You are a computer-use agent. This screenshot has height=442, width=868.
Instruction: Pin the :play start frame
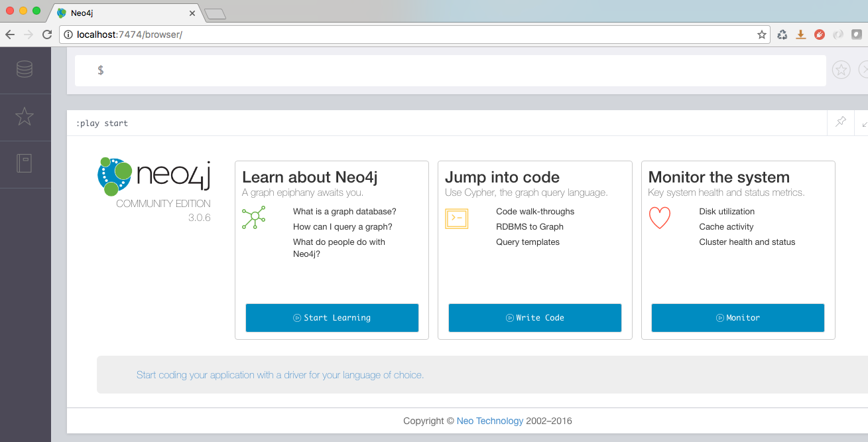[840, 123]
